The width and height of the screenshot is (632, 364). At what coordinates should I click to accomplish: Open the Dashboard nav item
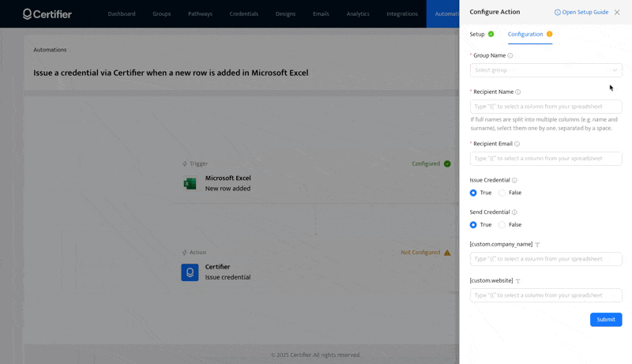pyautogui.click(x=122, y=13)
